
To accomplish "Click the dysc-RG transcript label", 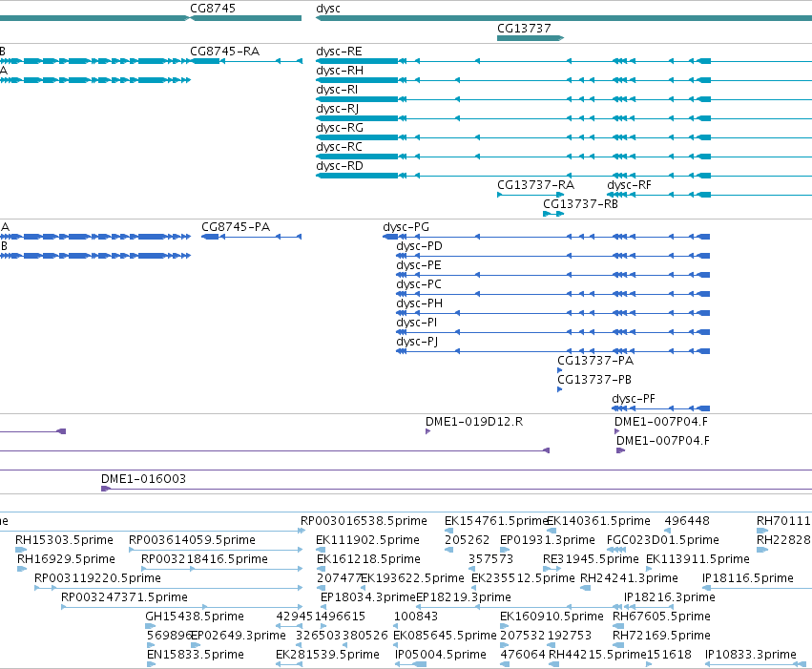I will coord(340,128).
